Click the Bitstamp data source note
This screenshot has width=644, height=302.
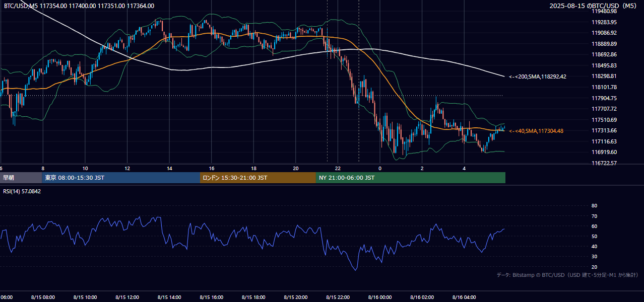pos(567,275)
